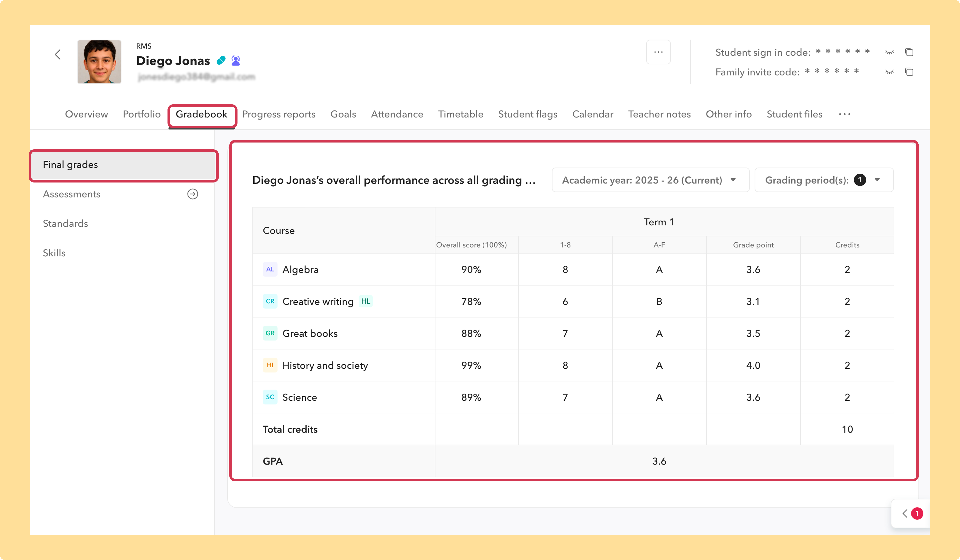Click the HL tag on Creative writing

click(366, 301)
